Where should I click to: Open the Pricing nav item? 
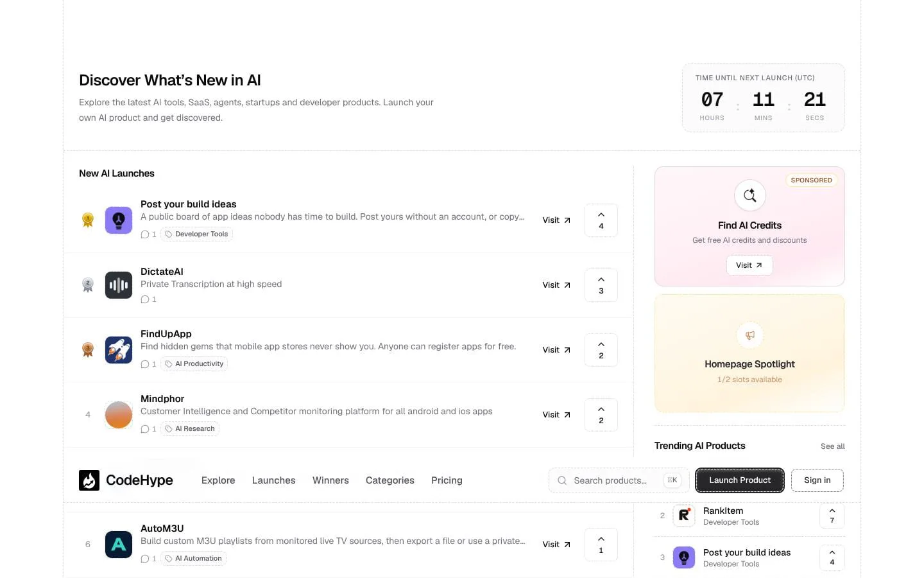click(x=447, y=480)
